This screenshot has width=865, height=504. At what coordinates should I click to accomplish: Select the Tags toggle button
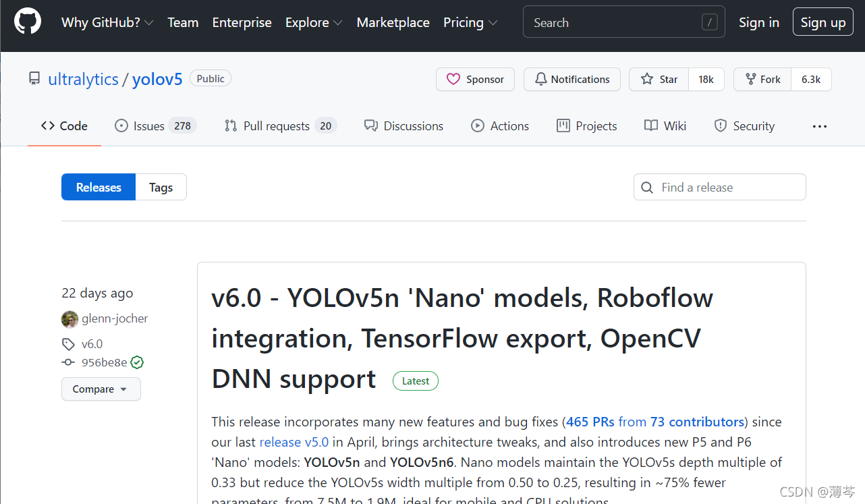[161, 188]
